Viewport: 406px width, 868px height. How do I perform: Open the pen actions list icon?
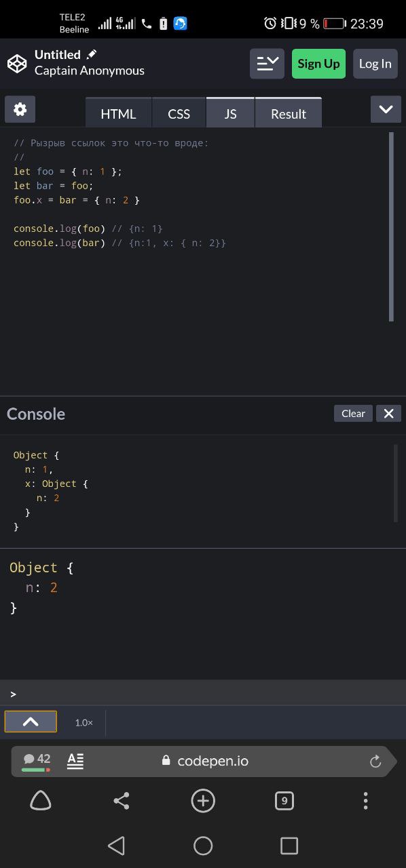pos(267,64)
